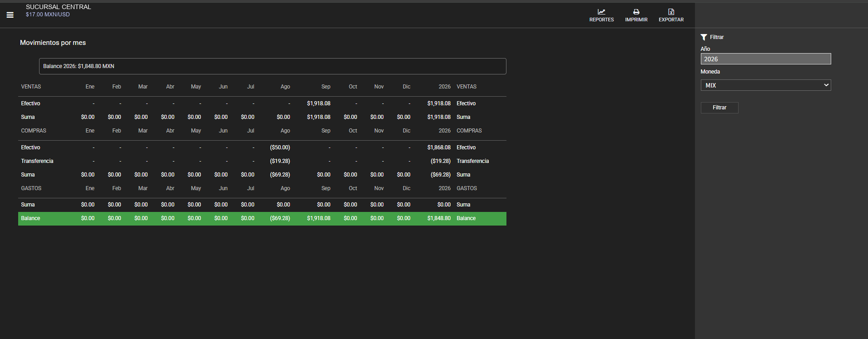
Task: Open the hamburger navigation menu
Action: click(10, 15)
